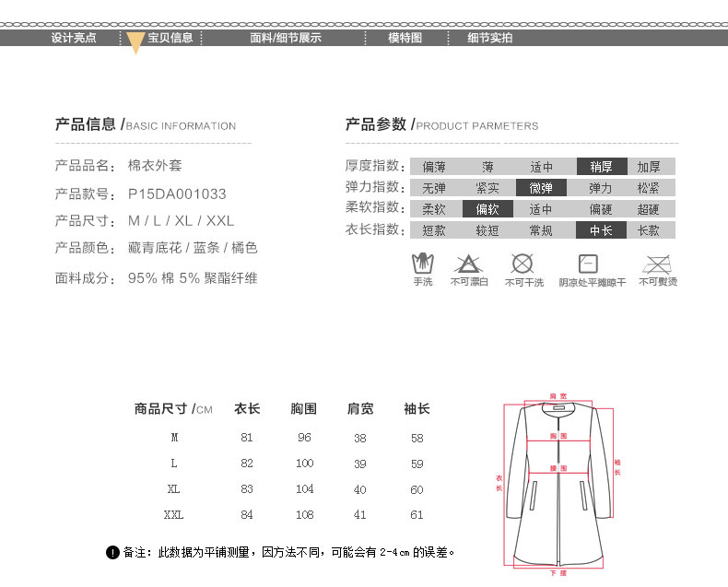Click the 不可熨烫 no-iron icon

[656, 264]
